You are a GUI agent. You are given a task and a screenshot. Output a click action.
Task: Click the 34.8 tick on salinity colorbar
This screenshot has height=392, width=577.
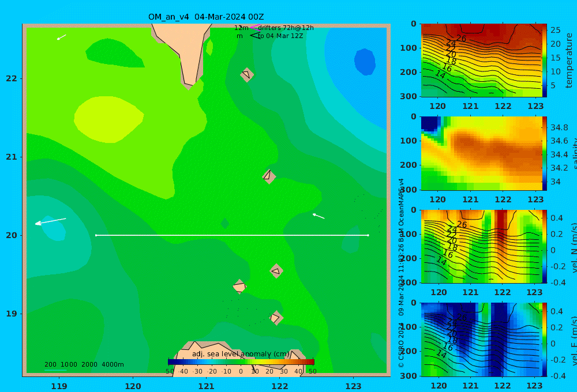click(x=559, y=127)
